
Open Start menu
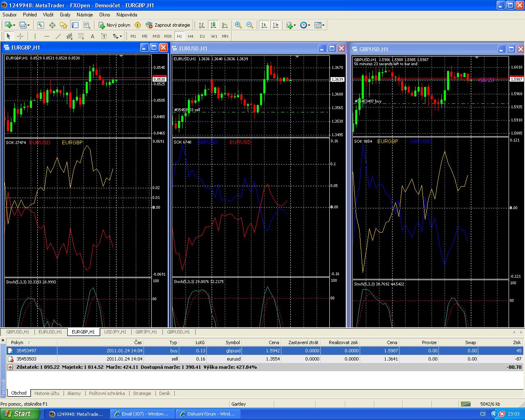click(20, 414)
